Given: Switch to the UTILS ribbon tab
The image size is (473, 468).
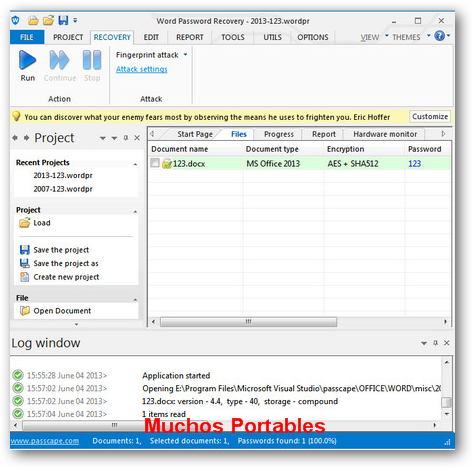Looking at the screenshot, I should (x=272, y=37).
